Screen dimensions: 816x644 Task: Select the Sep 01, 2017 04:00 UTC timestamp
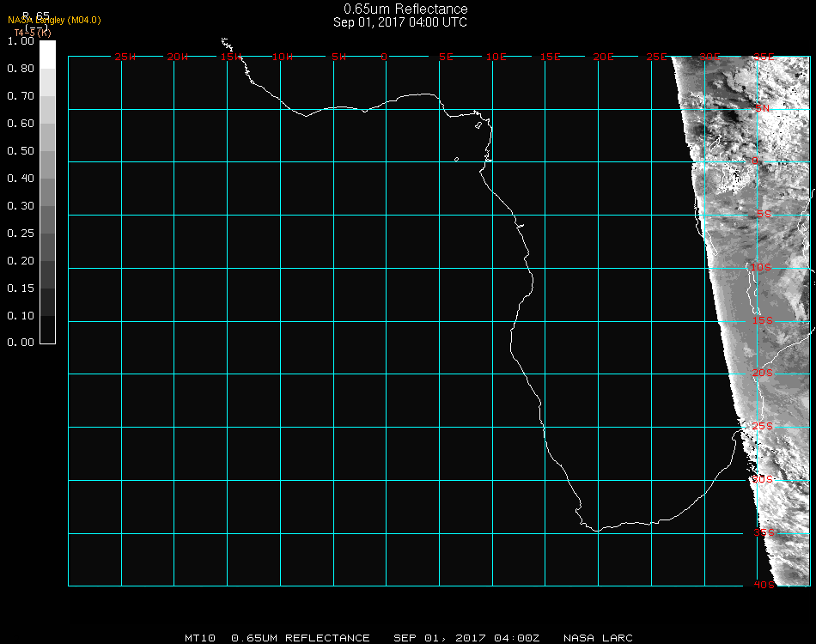point(400,22)
